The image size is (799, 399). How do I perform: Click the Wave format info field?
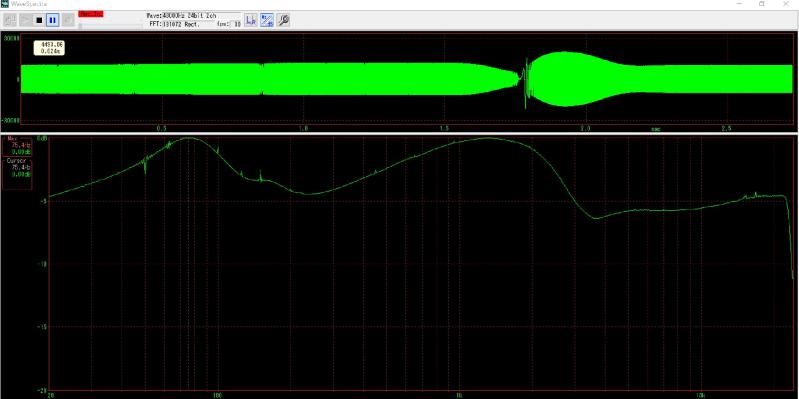[x=194, y=16]
